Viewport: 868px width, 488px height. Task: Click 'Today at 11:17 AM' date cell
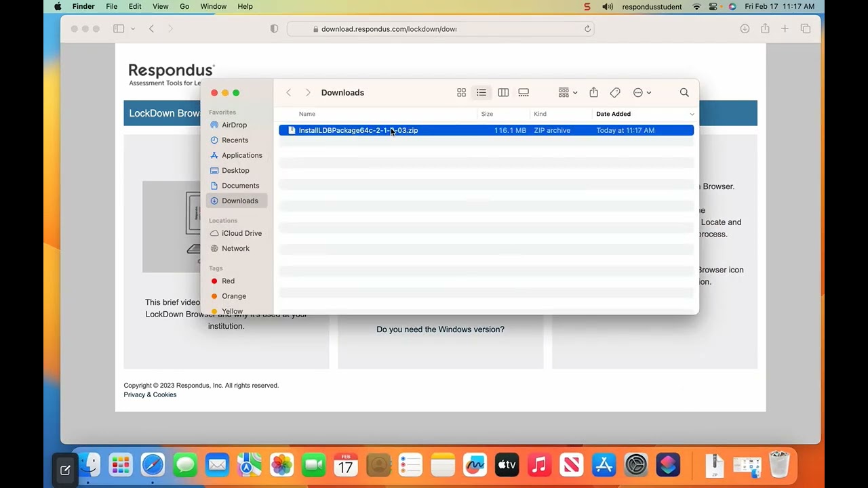(625, 130)
